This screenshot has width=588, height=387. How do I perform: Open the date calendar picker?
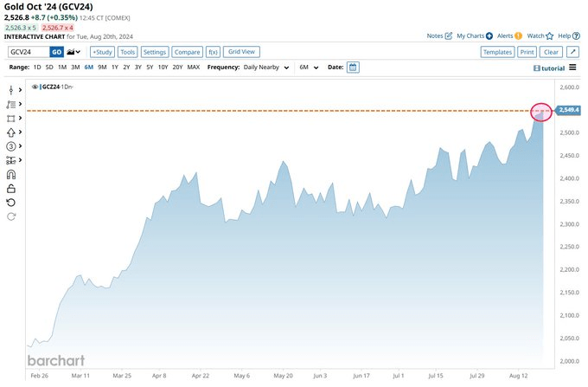pos(353,67)
